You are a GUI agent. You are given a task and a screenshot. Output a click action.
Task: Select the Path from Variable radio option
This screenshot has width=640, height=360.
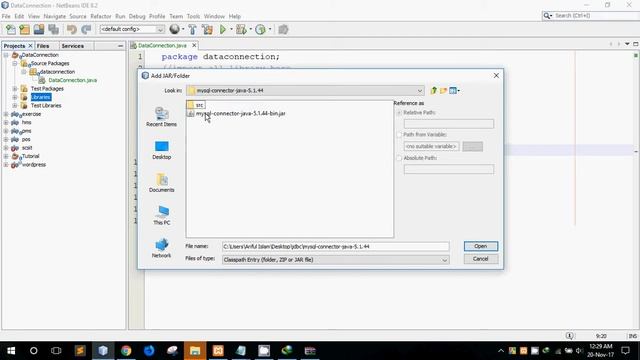(x=399, y=135)
